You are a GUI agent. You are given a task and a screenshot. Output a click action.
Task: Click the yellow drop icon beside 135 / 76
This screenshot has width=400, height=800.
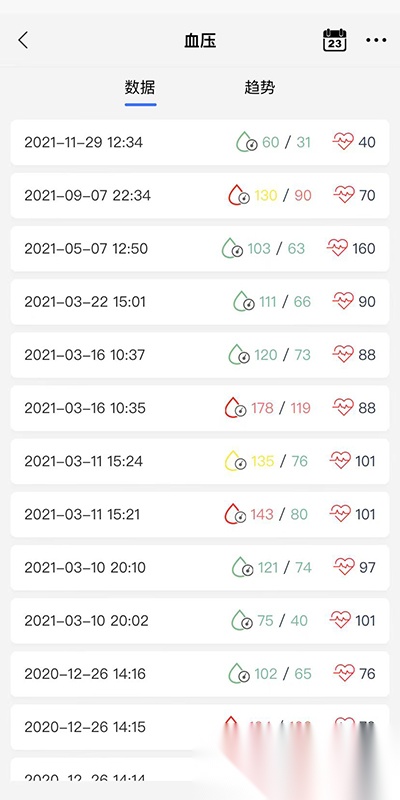[x=236, y=461]
